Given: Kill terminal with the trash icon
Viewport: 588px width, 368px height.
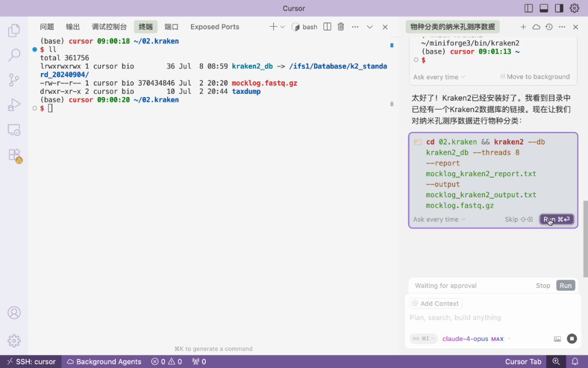Looking at the screenshot, I should [x=340, y=27].
